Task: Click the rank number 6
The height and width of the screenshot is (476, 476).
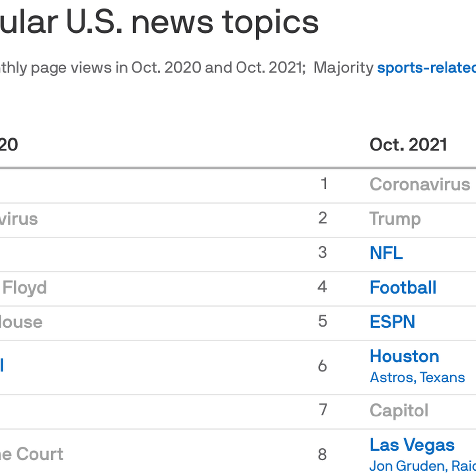Action: point(322,366)
